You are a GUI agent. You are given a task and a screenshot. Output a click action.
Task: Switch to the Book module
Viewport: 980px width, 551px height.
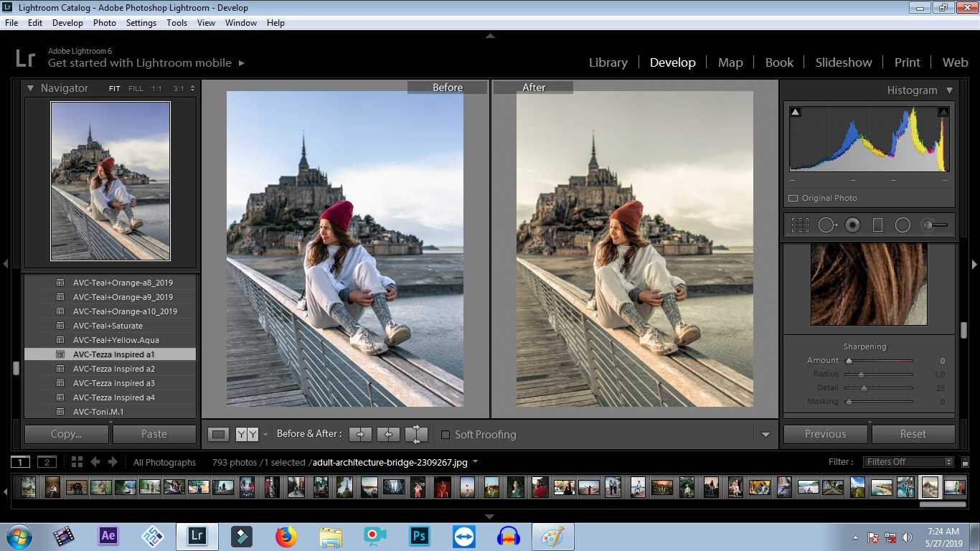(x=779, y=62)
